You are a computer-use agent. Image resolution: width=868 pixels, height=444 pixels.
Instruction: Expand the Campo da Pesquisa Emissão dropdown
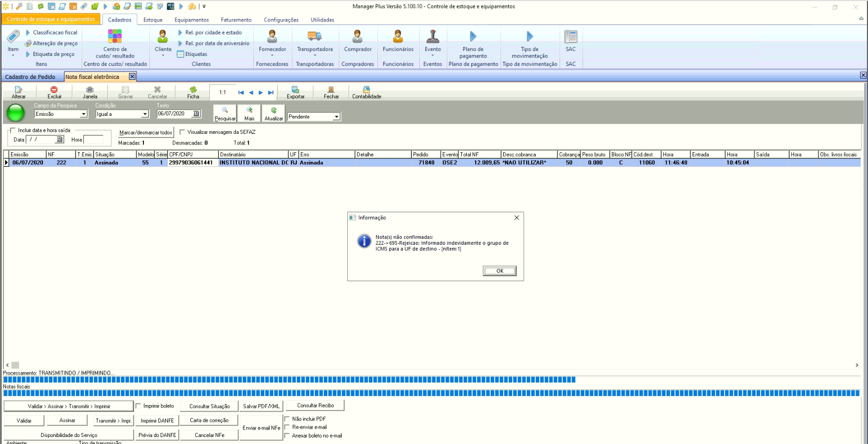(83, 114)
